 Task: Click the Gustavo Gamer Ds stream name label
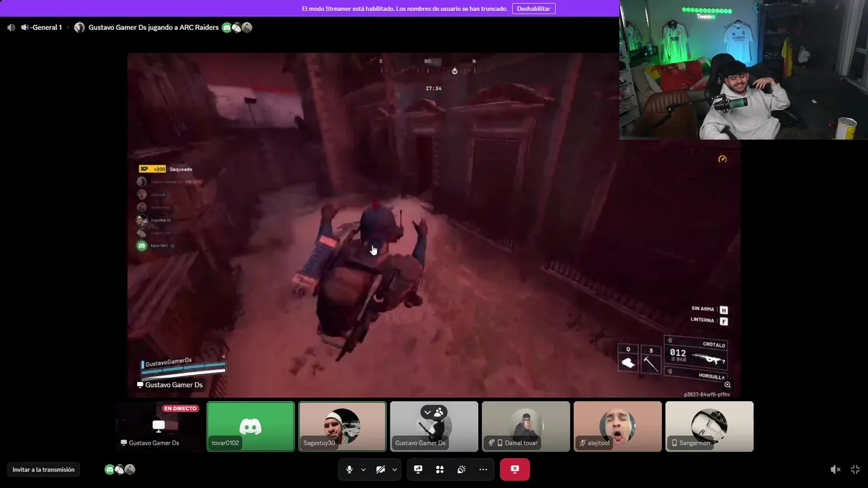pos(170,385)
